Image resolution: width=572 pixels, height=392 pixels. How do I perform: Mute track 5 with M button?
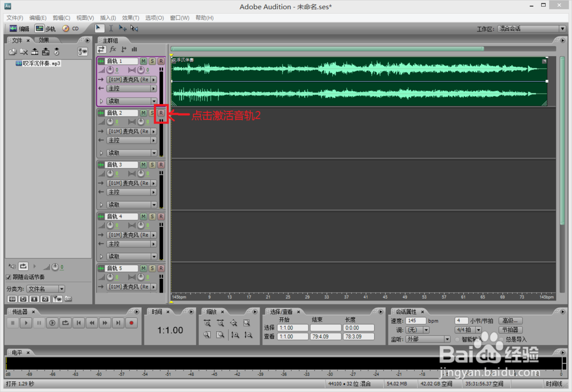coord(144,268)
